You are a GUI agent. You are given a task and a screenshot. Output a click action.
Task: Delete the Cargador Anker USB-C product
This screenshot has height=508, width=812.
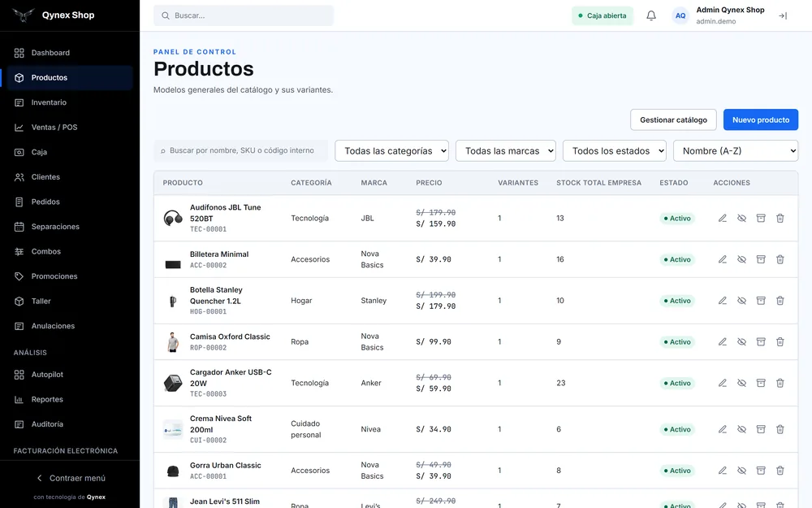point(780,383)
